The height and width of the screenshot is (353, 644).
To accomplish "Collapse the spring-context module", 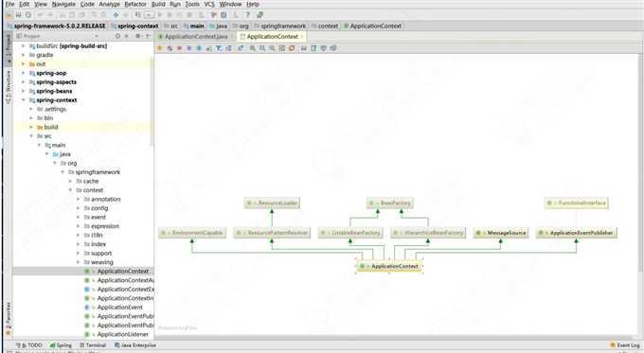I will pos(23,100).
